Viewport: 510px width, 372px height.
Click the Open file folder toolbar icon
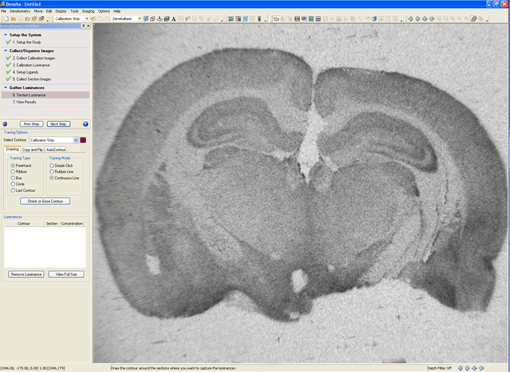[x=13, y=19]
